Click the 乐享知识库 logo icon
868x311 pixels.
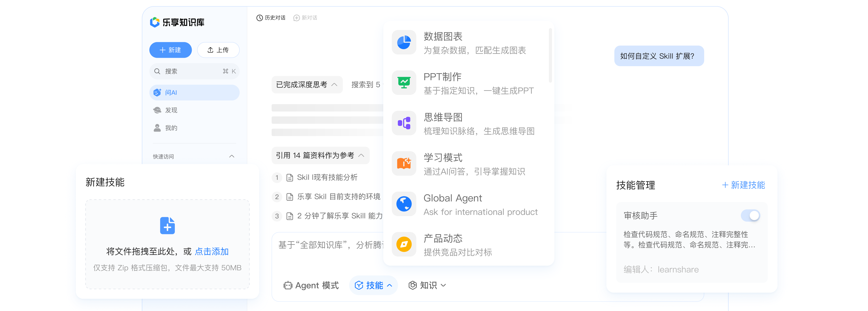point(155,22)
